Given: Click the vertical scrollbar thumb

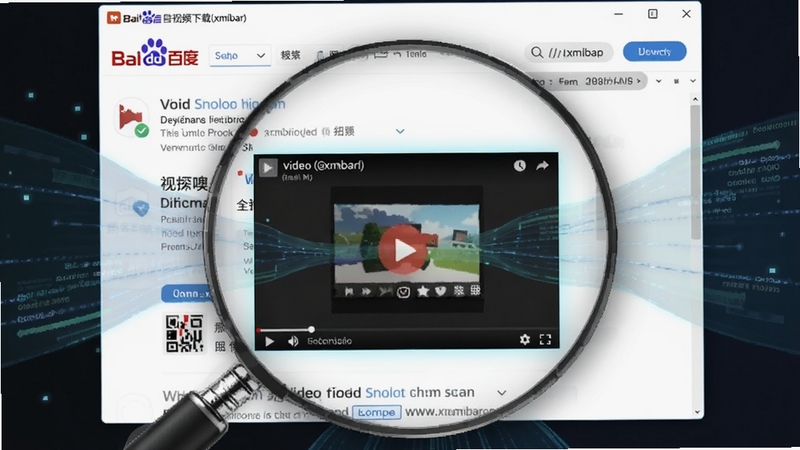Looking at the screenshot, I should 695,172.
